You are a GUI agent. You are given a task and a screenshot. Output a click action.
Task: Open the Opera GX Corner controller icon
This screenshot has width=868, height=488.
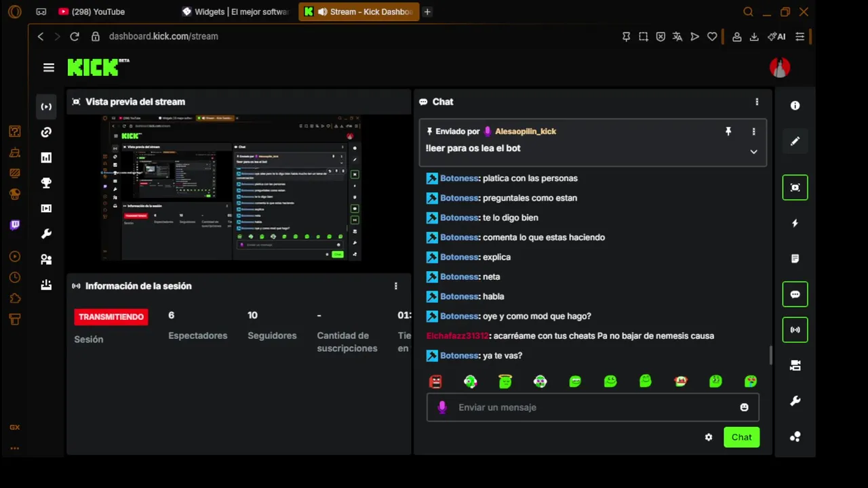pyautogui.click(x=14, y=131)
